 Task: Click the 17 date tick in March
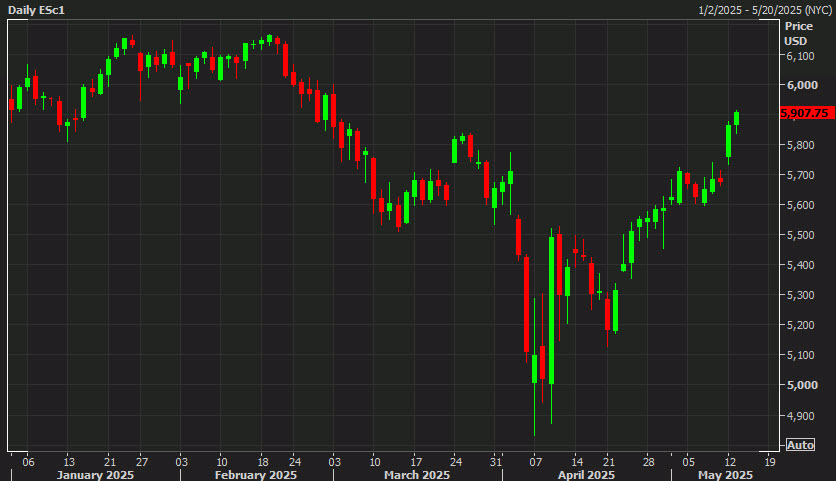(x=416, y=462)
